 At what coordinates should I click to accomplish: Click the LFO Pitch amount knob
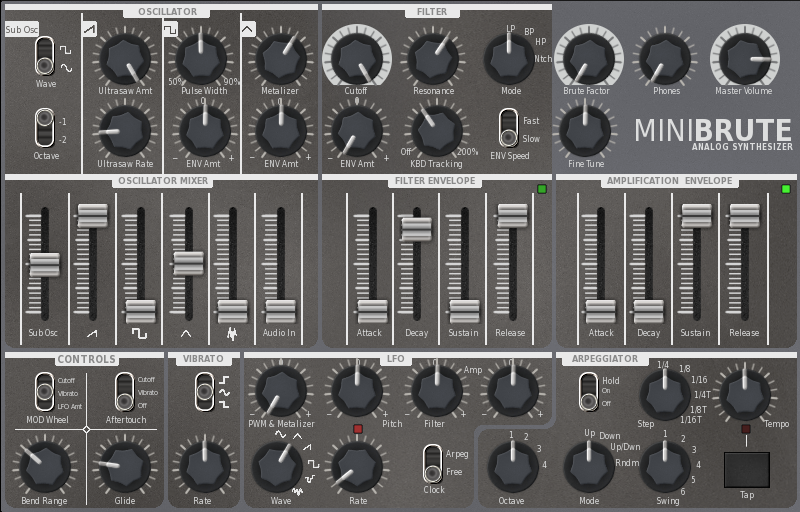point(357,391)
